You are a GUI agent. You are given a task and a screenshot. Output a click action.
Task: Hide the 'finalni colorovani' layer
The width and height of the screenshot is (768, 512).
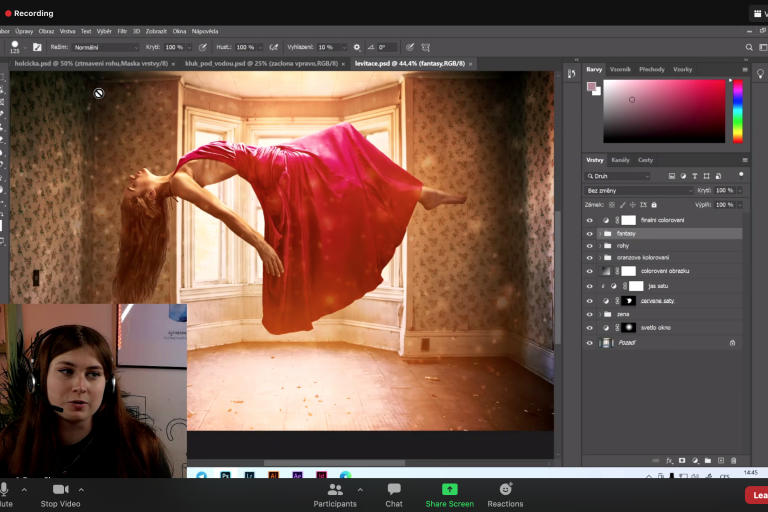pyautogui.click(x=589, y=220)
